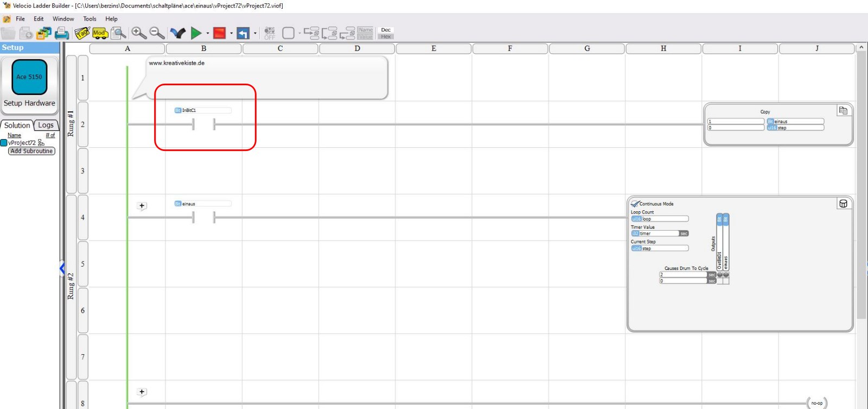
Task: Switch to the Logs tab
Action: pyautogui.click(x=46, y=125)
